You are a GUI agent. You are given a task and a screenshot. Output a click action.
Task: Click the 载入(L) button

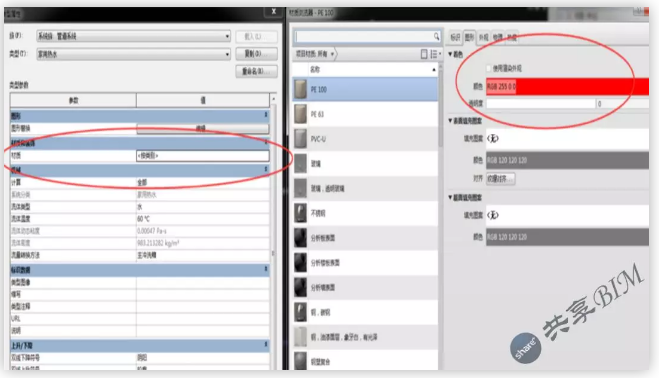[256, 37]
